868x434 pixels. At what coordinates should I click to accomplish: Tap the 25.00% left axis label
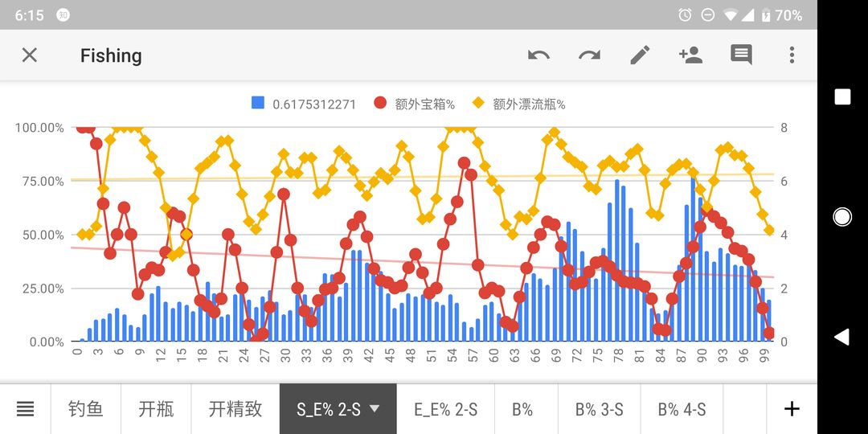click(43, 289)
